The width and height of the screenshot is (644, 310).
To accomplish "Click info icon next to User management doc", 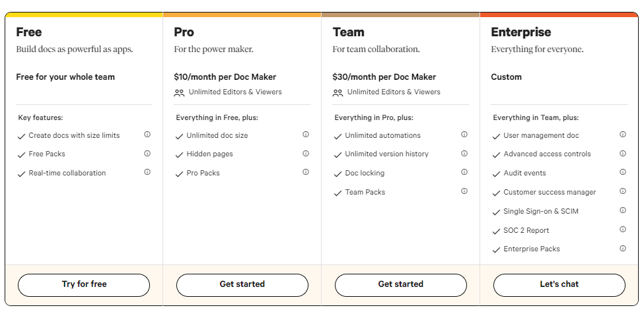I will [623, 134].
